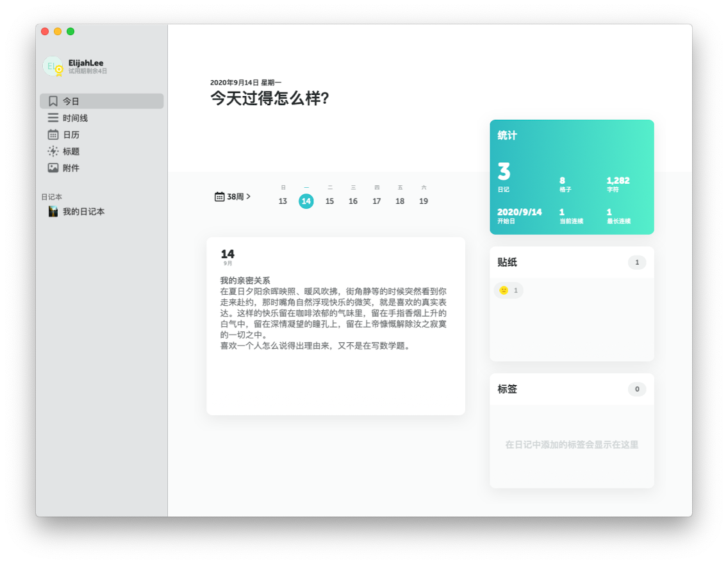This screenshot has height=564, width=728.
Task: Click the 今天过得怎么样? heading prompt
Action: point(270,98)
